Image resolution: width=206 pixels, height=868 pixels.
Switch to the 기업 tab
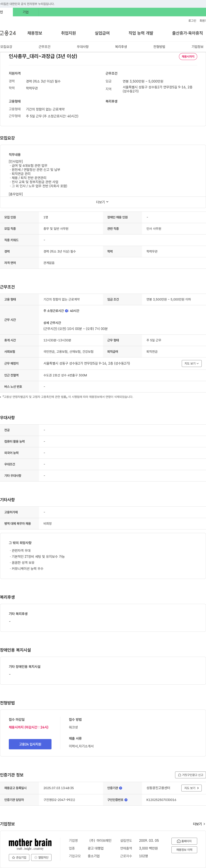tap(26, 12)
